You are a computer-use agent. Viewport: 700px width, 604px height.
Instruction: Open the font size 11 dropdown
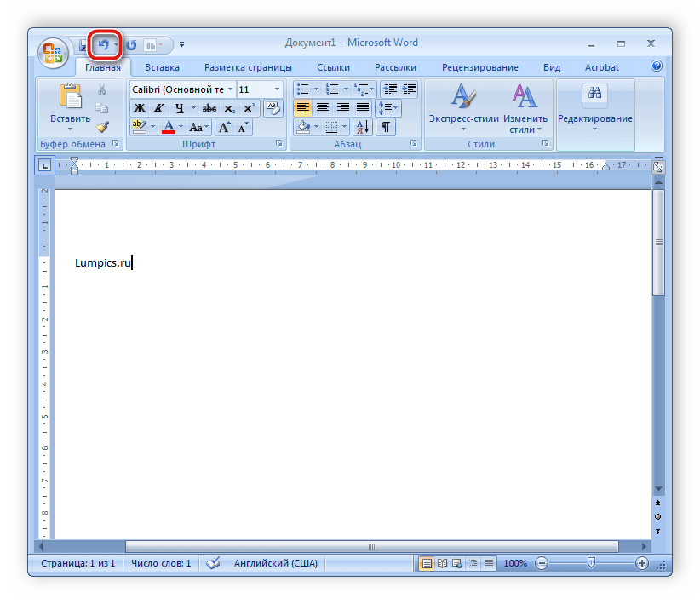[277, 89]
